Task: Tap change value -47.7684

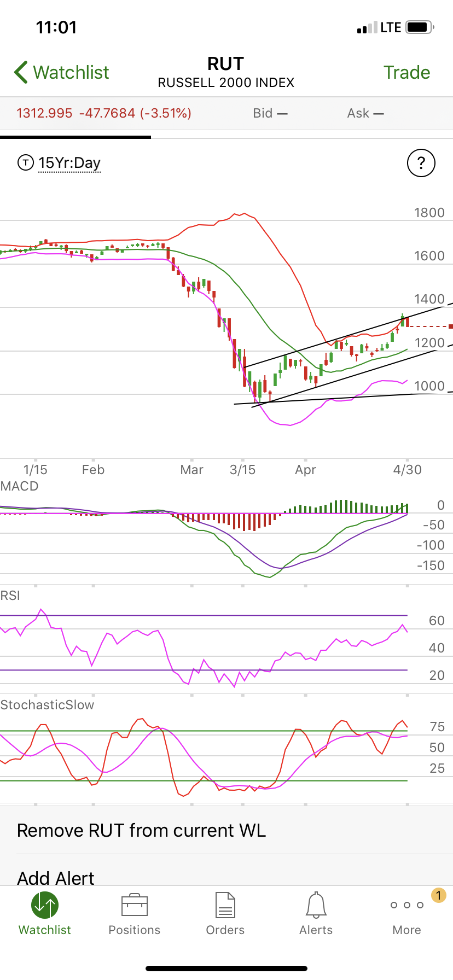Action: click(107, 113)
